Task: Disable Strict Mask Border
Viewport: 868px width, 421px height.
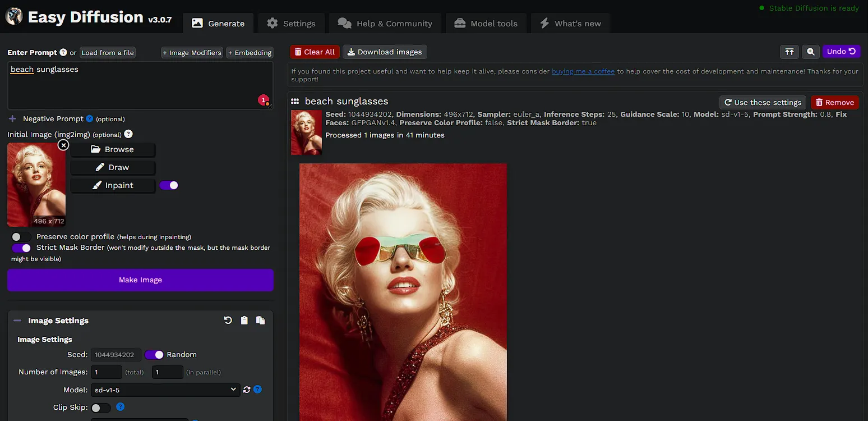Action: click(x=21, y=248)
